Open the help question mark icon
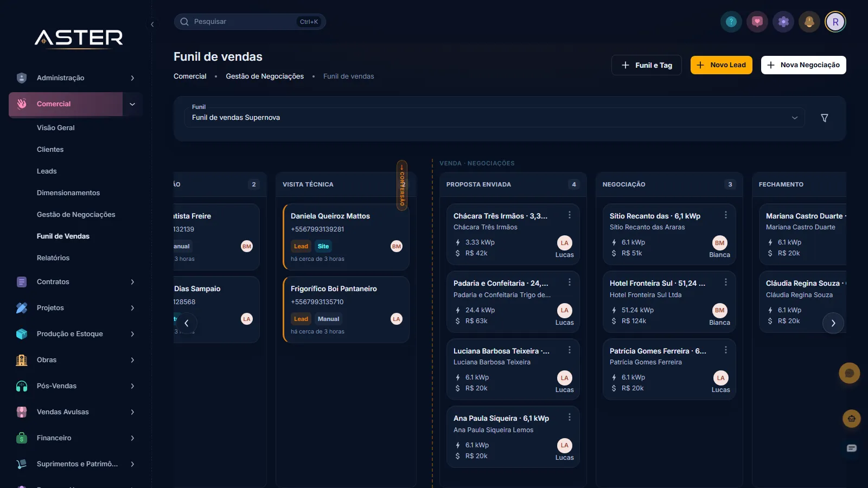 (731, 22)
